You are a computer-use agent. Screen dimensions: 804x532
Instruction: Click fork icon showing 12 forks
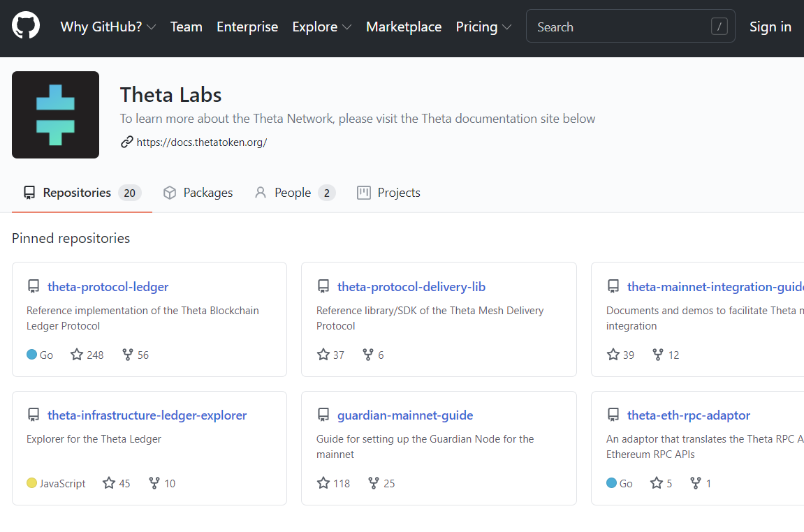click(x=658, y=355)
